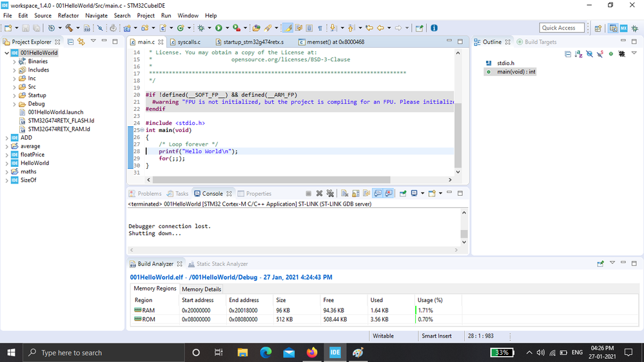Viewport: 644px width, 362px height.
Task: Click the blue information icon in toolbar
Action: 434,28
